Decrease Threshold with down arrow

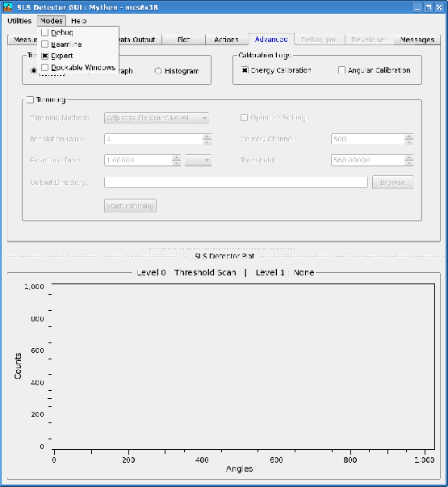[409, 163]
